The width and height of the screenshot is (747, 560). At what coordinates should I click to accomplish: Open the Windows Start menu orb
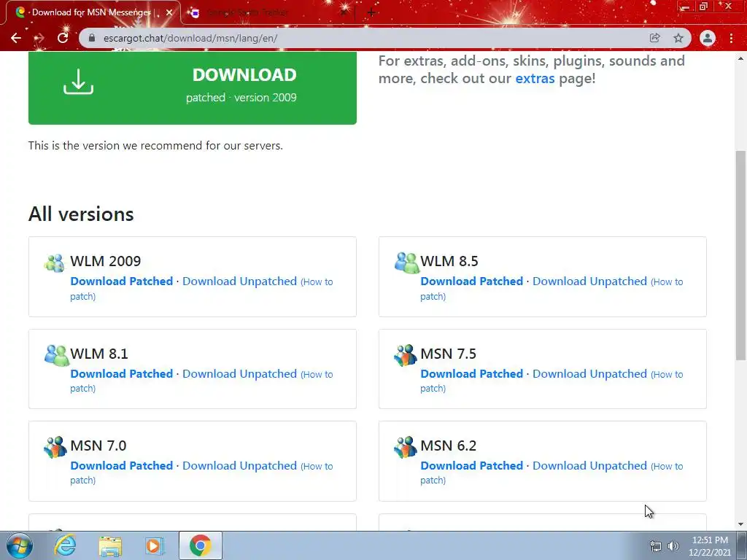coord(20,545)
